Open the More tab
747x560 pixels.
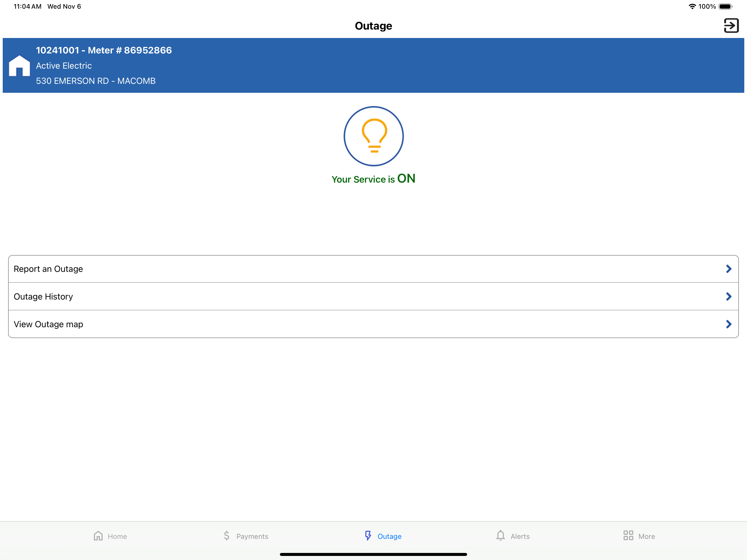point(639,536)
